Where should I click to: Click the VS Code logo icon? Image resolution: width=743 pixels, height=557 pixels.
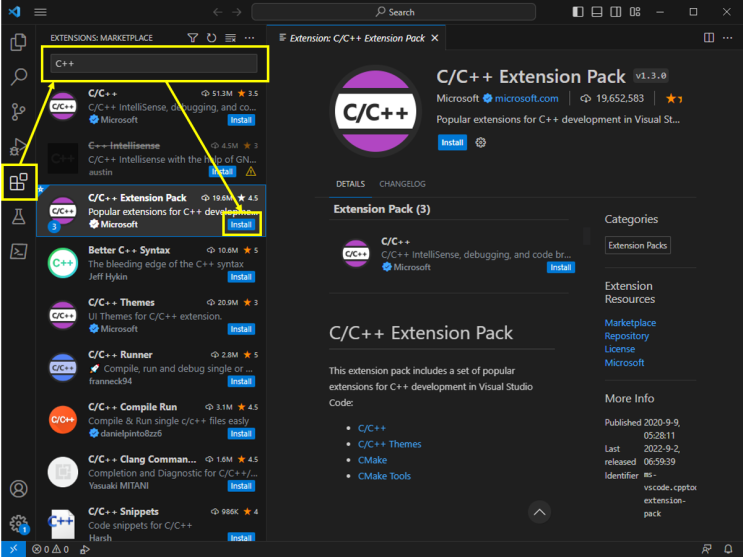(x=15, y=11)
